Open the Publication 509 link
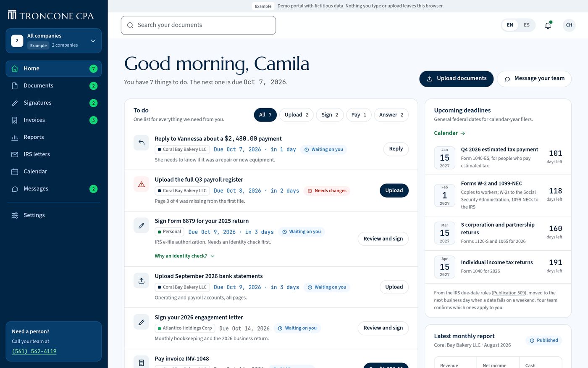588x368 pixels. [509, 293]
